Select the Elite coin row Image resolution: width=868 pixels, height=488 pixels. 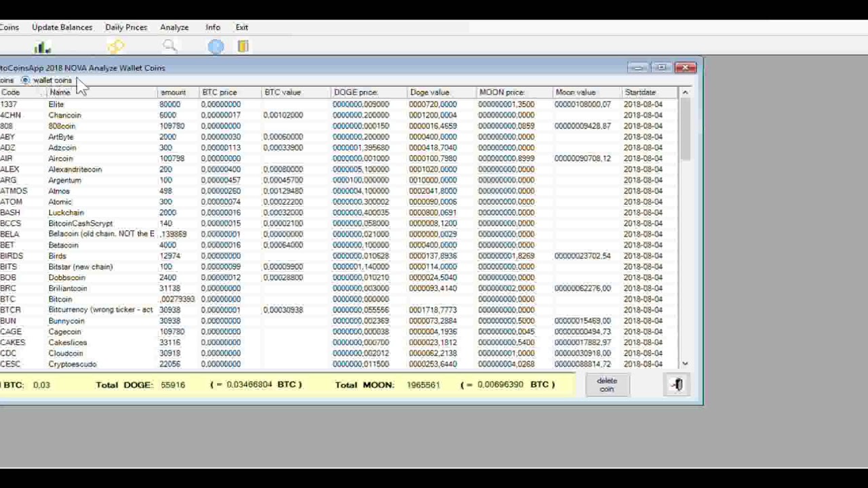(339, 104)
